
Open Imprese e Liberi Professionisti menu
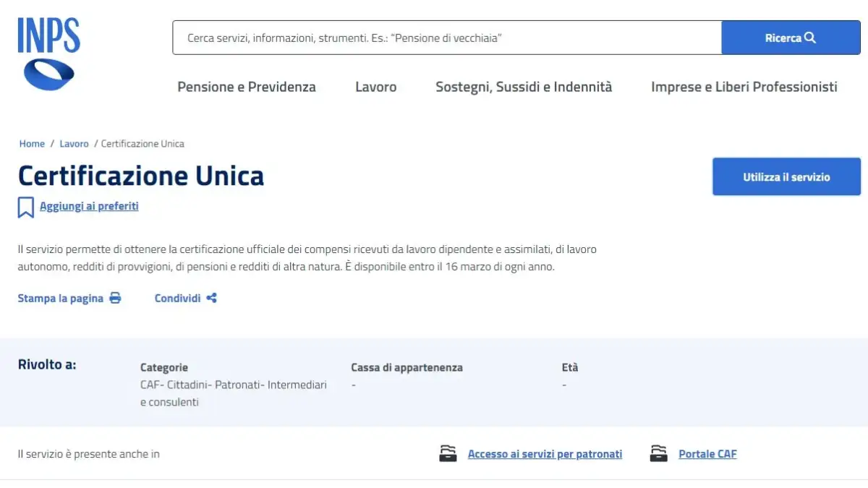(x=744, y=87)
